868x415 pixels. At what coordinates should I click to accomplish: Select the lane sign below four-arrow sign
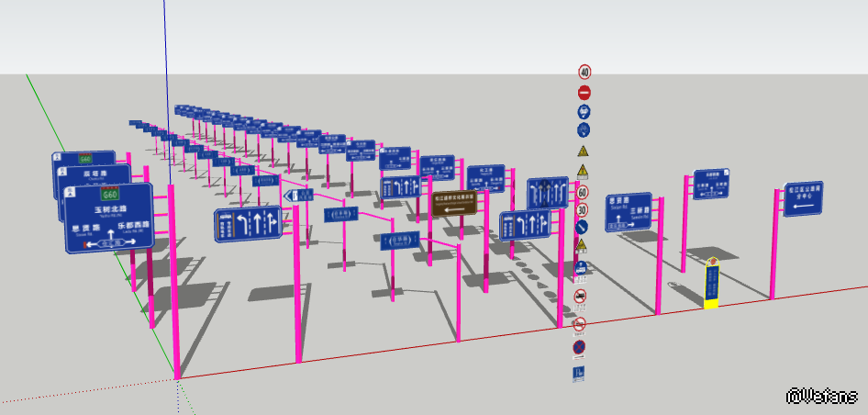[525, 225]
